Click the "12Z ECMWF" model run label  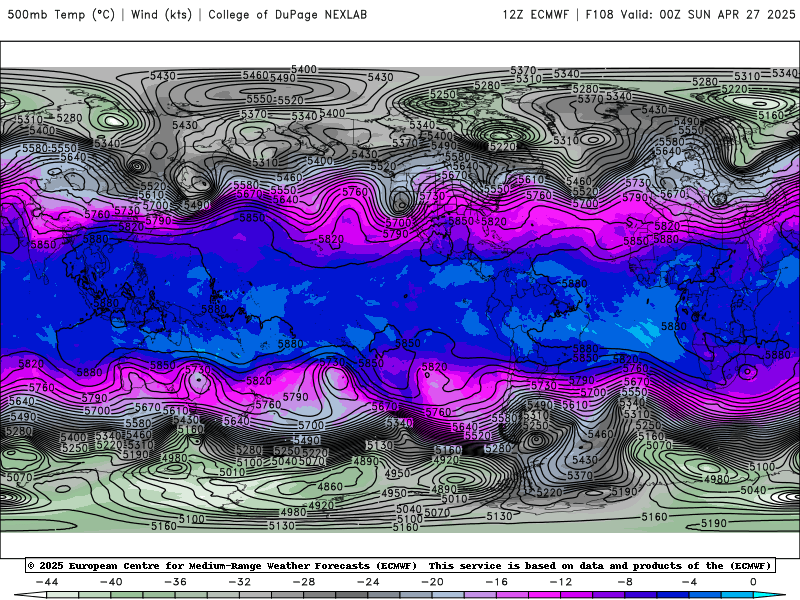pyautogui.click(x=535, y=15)
